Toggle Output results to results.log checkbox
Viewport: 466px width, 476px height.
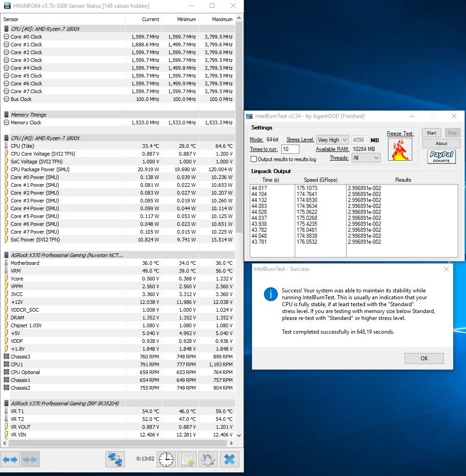(x=253, y=159)
